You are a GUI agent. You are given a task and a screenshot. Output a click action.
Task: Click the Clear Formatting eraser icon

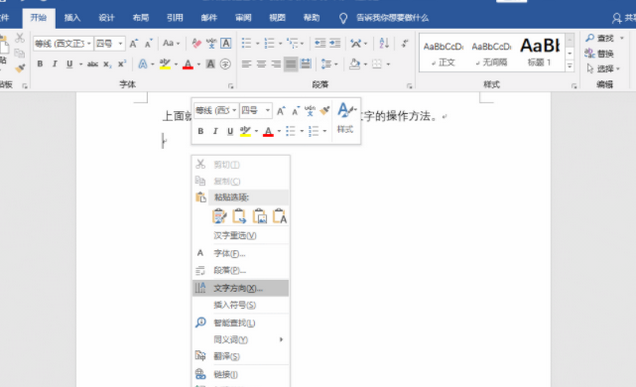(x=197, y=43)
